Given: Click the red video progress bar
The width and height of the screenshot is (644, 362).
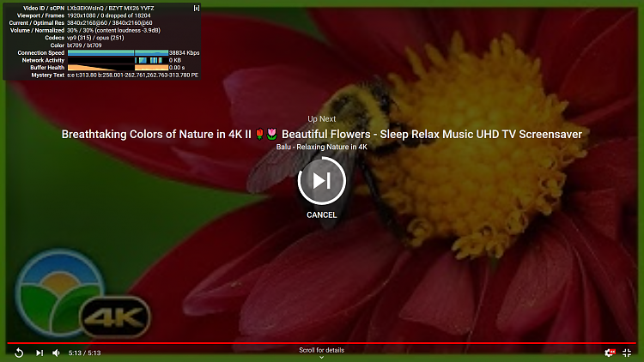Looking at the screenshot, I should (x=322, y=343).
